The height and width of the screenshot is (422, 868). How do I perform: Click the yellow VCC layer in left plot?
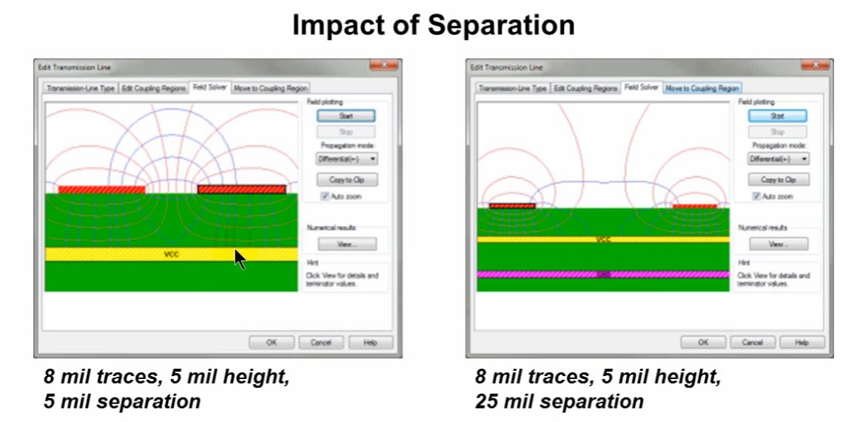point(170,254)
